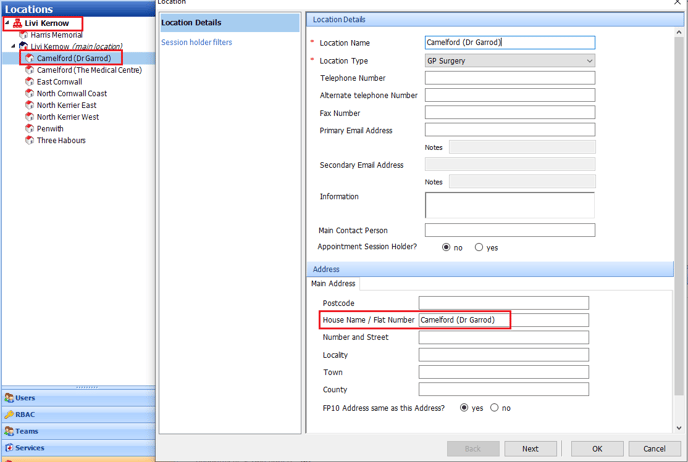Select no for FP10 Address same

point(494,408)
